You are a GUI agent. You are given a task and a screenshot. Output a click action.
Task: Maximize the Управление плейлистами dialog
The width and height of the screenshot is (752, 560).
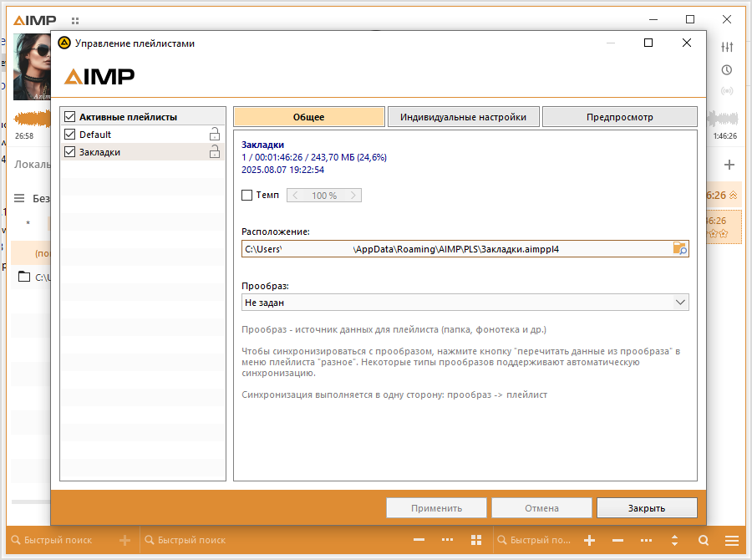pyautogui.click(x=648, y=43)
